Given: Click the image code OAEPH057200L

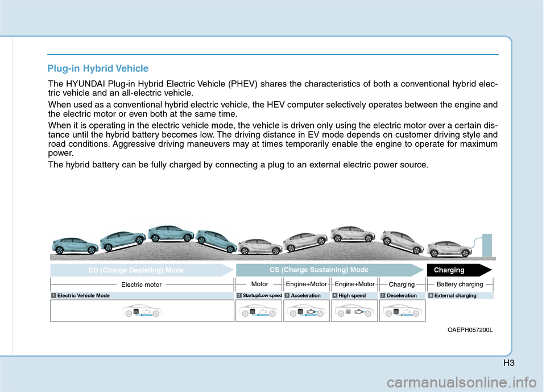Looking at the screenshot, I should (x=470, y=330).
